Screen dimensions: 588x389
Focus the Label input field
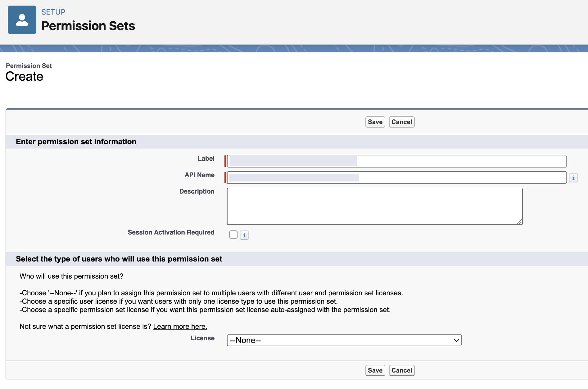click(x=396, y=161)
